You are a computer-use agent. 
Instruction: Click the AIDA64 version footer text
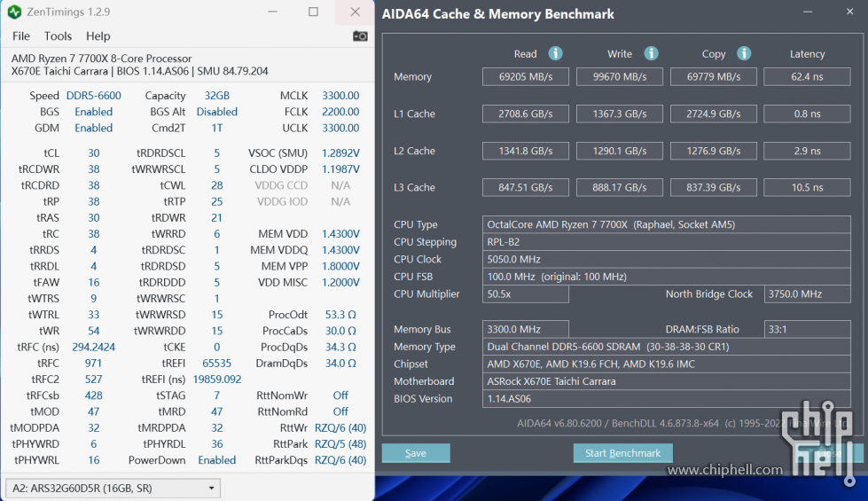[684, 423]
